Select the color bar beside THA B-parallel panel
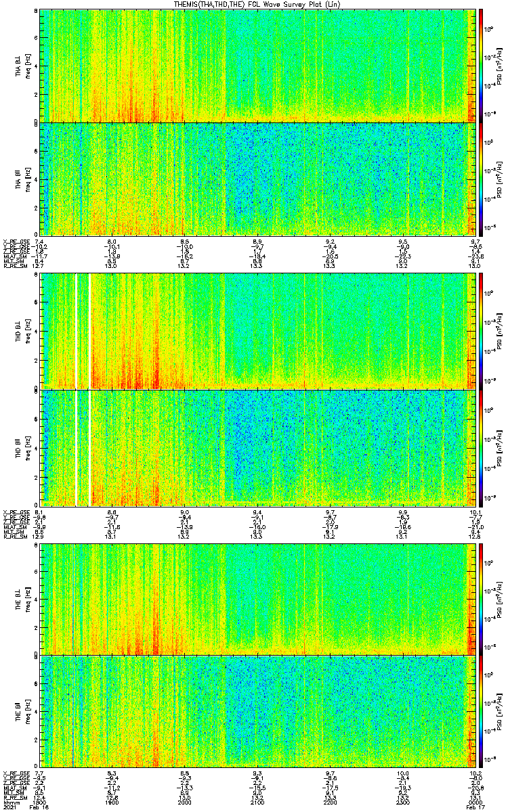508x812 pixels. [x=481, y=179]
